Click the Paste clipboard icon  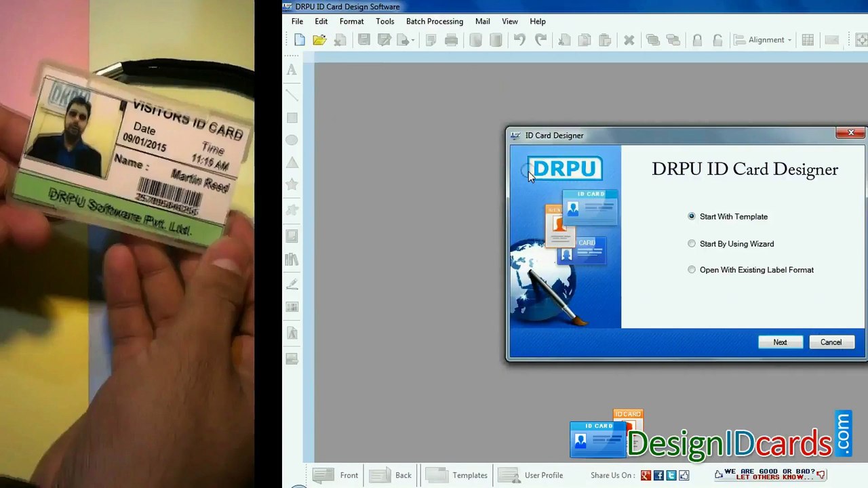click(x=605, y=40)
